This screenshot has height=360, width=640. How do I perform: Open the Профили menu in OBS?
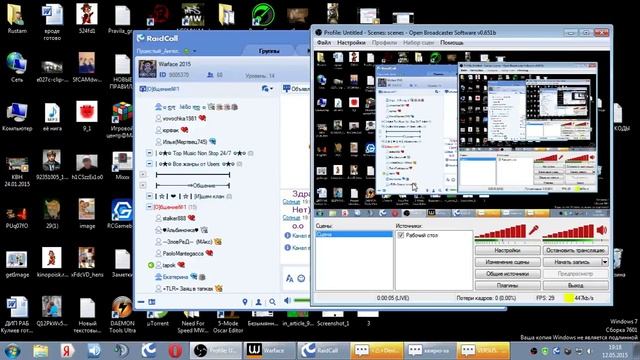tap(384, 42)
